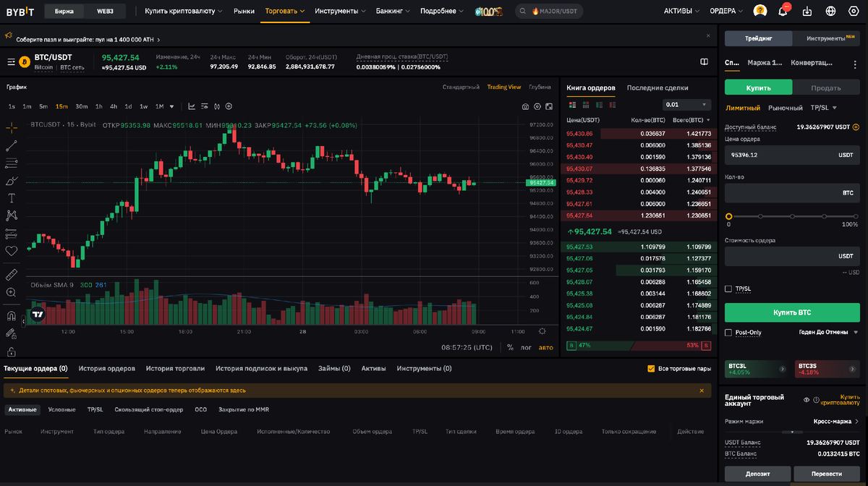868x486 pixels.
Task: Click the heart favorites icon in chart toolbar
Action: coord(12,251)
